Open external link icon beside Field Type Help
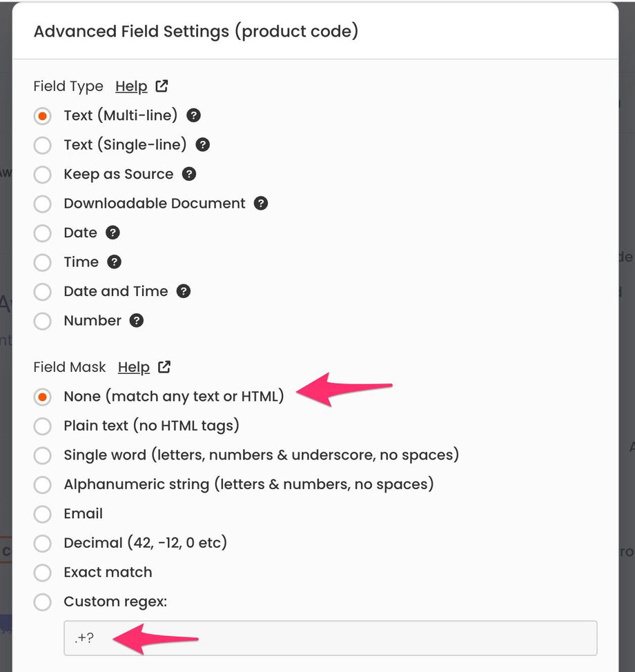Screen dimensions: 635x672 coord(162,86)
